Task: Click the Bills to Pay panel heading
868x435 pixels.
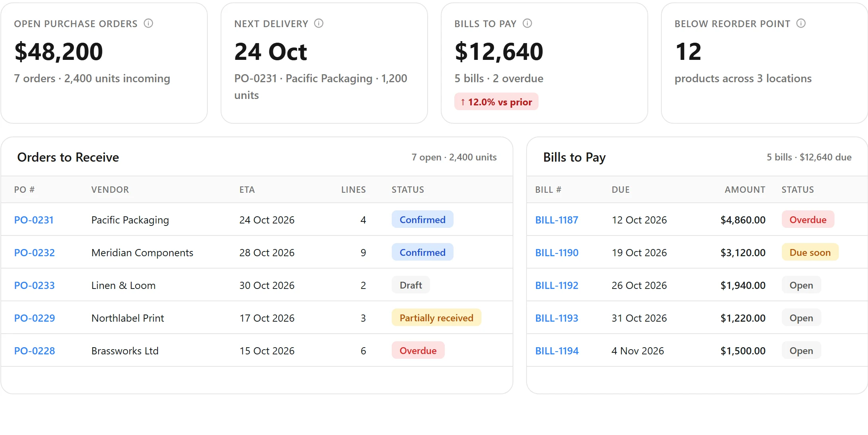Action: [x=574, y=157]
